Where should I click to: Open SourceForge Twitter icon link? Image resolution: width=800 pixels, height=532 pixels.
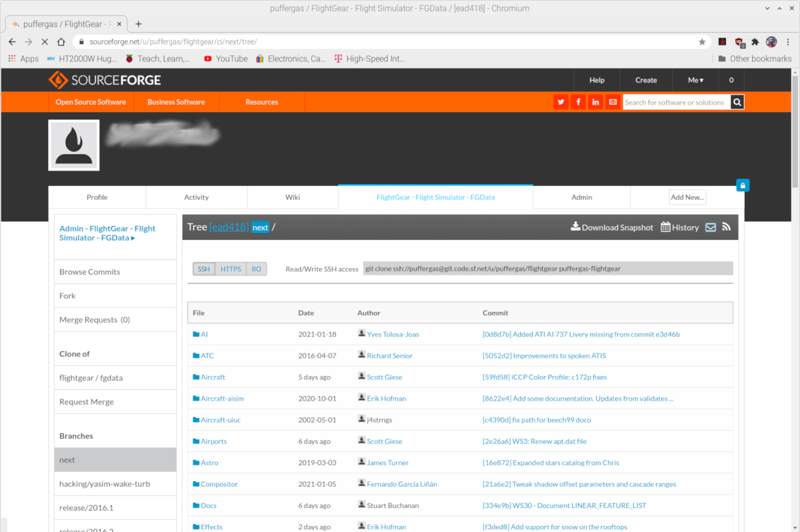tap(561, 102)
